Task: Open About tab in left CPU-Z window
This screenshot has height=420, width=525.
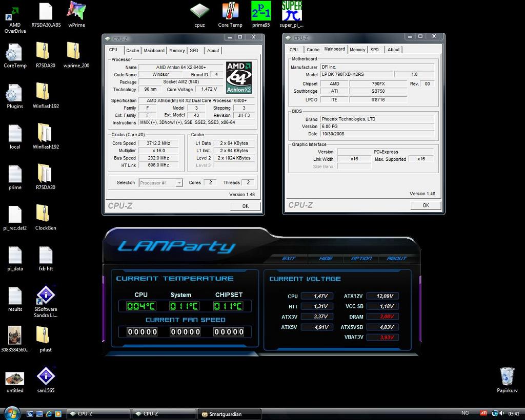Action: pos(213,51)
